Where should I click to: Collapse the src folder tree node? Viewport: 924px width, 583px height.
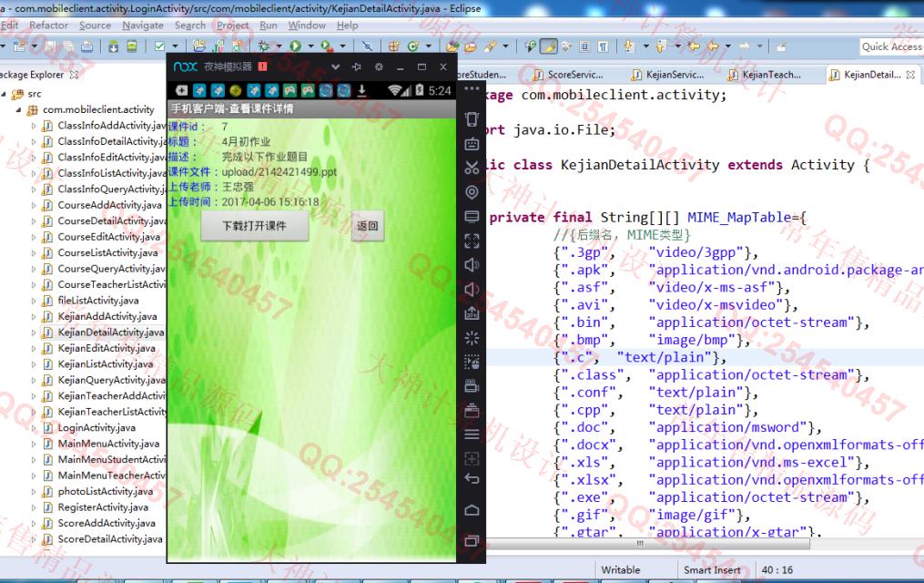click(x=4, y=94)
